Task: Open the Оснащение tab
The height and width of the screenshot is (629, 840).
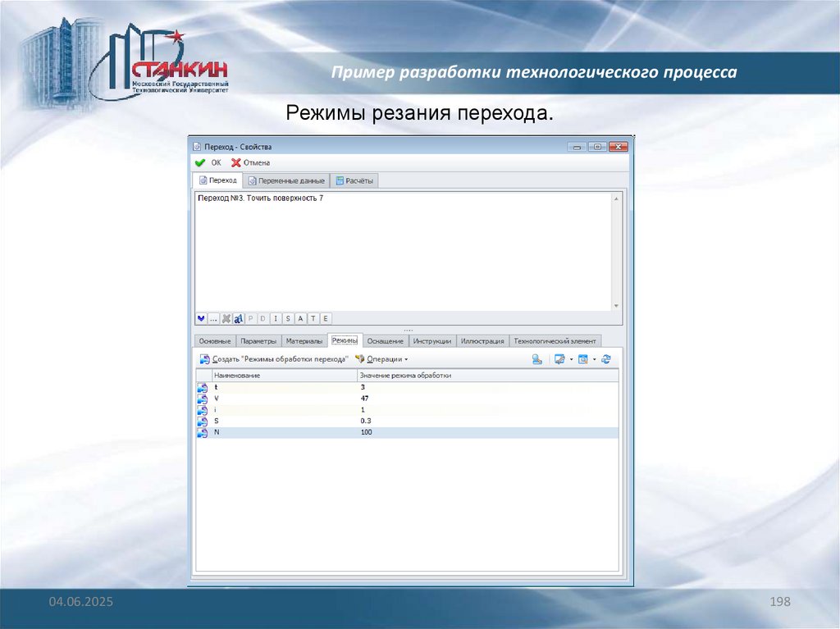Action: pos(386,341)
